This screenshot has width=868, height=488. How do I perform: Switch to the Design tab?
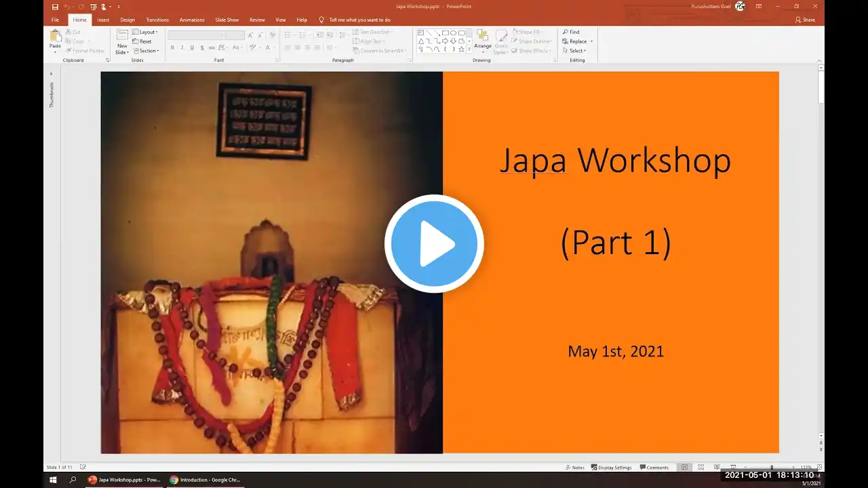tap(127, 20)
